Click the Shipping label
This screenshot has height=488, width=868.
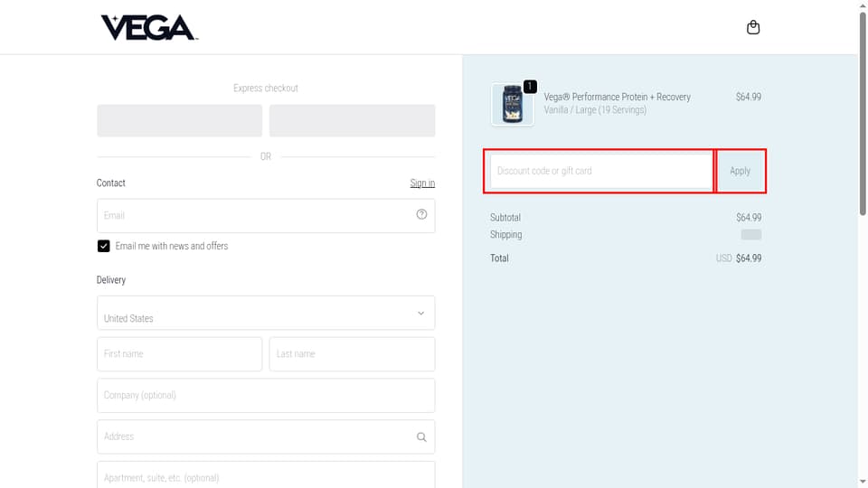pos(505,235)
